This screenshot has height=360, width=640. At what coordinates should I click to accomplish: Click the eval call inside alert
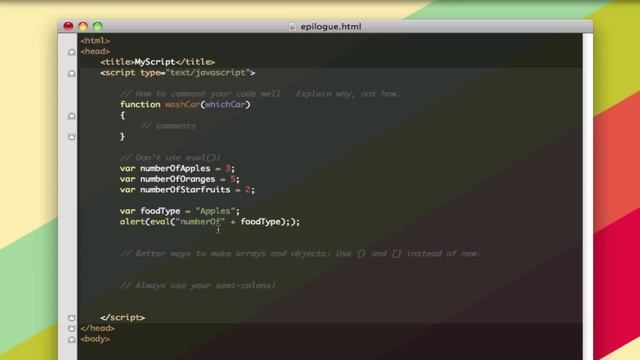tap(160, 222)
